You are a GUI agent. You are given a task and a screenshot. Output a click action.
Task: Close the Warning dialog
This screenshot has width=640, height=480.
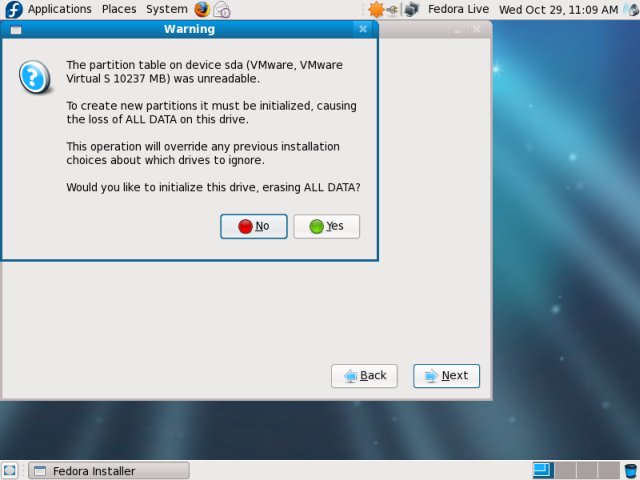click(x=363, y=29)
